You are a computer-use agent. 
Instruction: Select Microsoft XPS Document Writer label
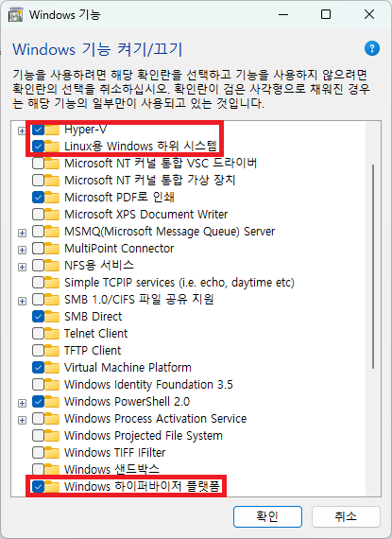click(x=145, y=215)
